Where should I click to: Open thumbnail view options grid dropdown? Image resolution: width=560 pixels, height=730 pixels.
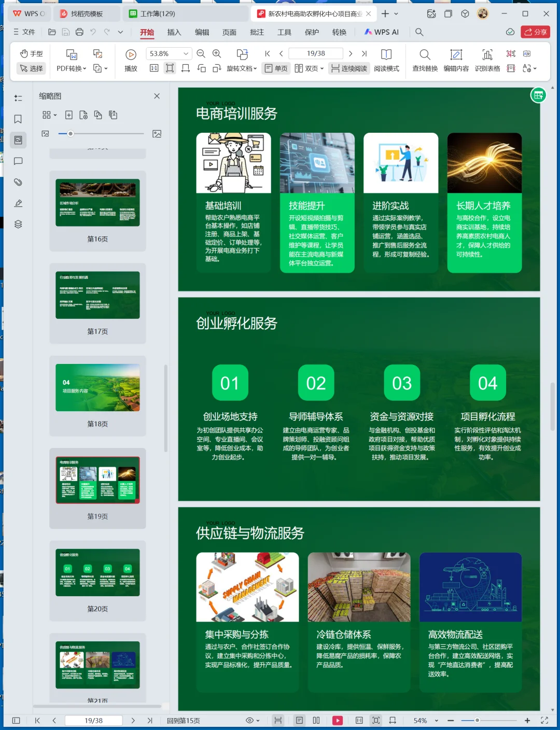click(x=49, y=115)
